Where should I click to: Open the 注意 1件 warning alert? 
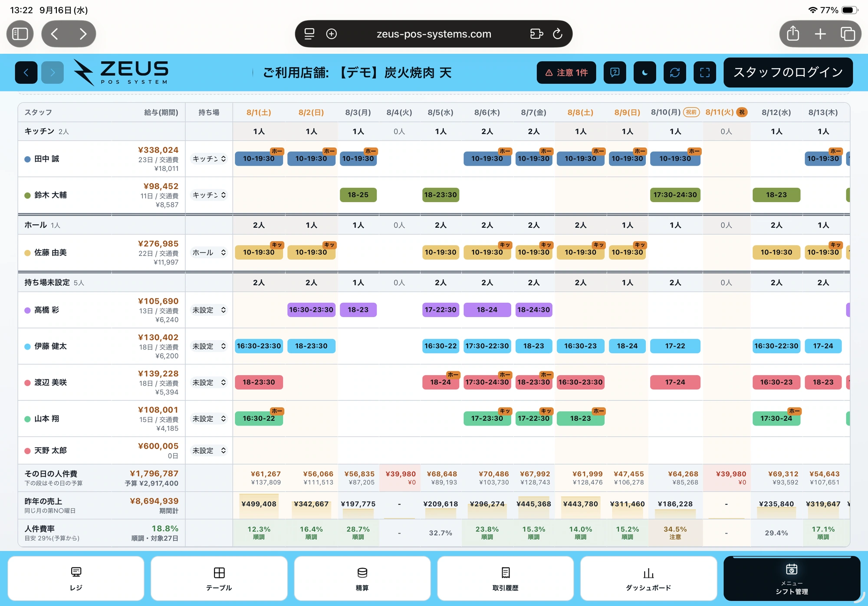[566, 72]
